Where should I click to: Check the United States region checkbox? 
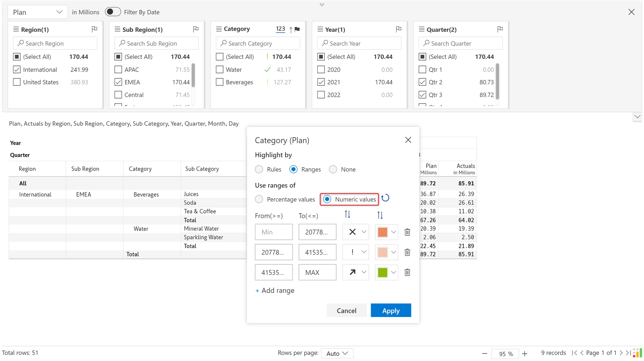[x=17, y=82]
